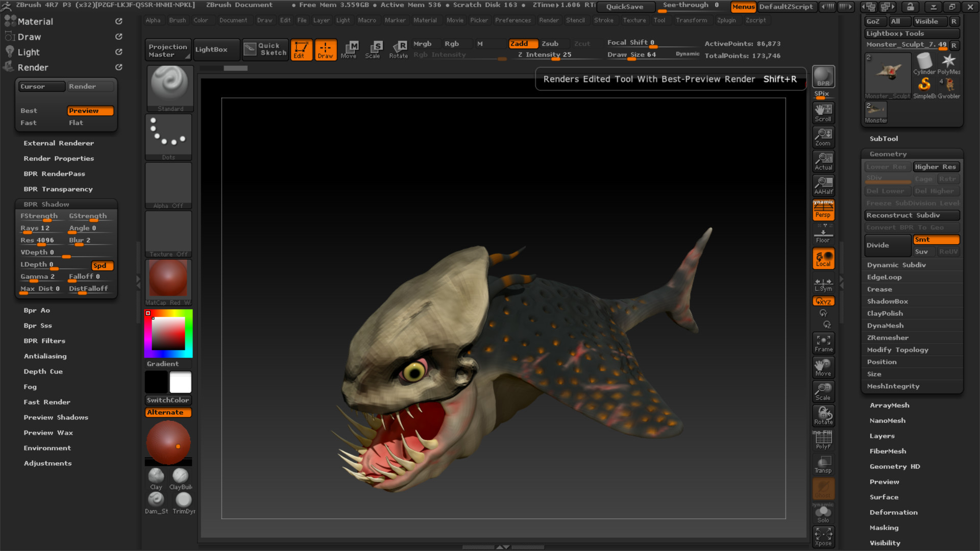Image resolution: width=980 pixels, height=551 pixels.
Task: Select the Clay brush icon
Action: pyautogui.click(x=156, y=479)
